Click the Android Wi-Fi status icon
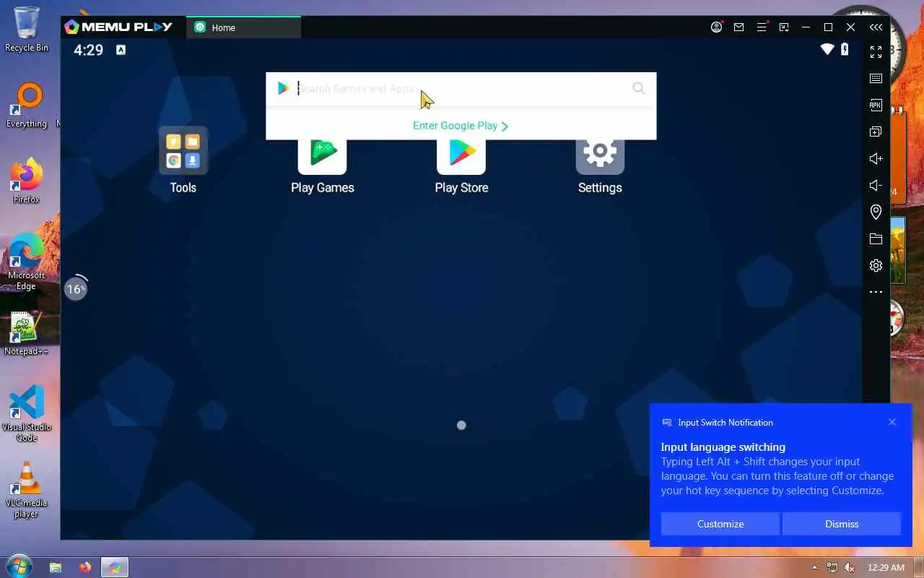924x578 pixels. 827,49
